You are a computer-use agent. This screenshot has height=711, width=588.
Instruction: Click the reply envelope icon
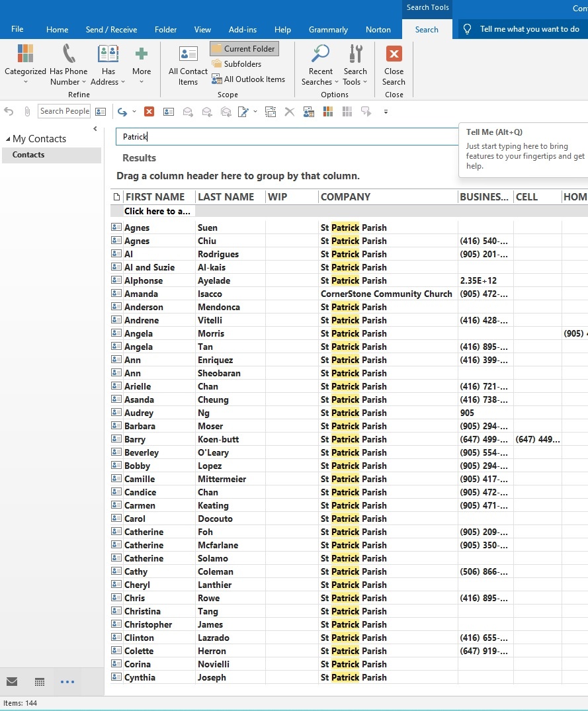coord(207,112)
